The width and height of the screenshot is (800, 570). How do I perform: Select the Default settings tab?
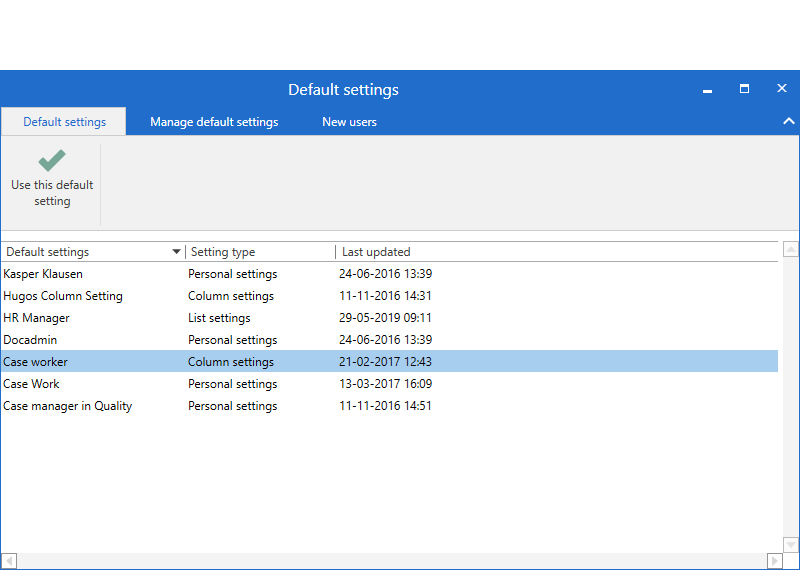[x=64, y=122]
